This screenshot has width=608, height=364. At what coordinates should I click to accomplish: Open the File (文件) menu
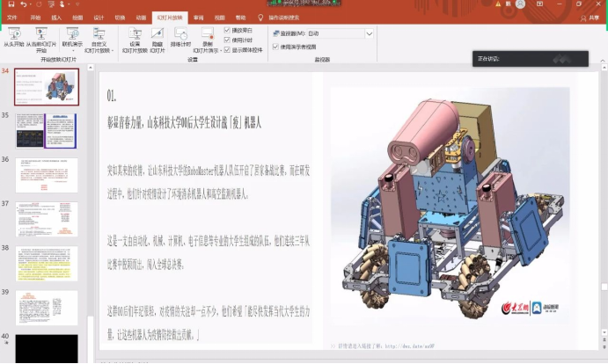point(12,18)
